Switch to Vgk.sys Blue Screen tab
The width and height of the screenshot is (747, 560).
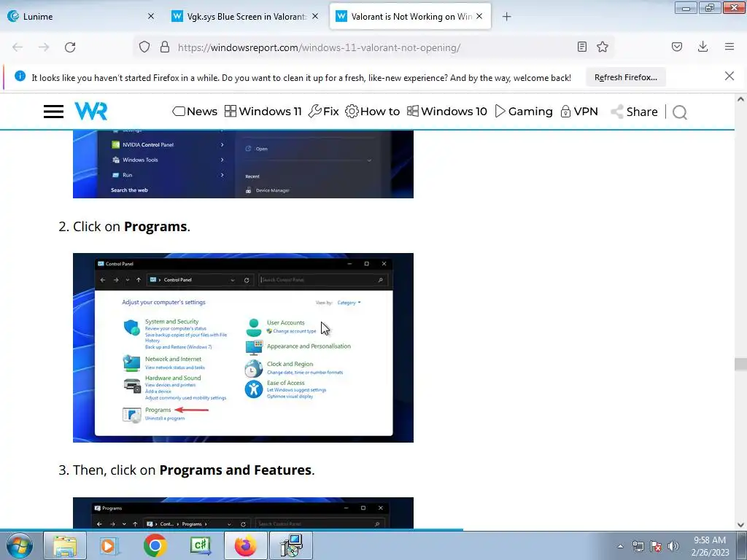[245, 16]
